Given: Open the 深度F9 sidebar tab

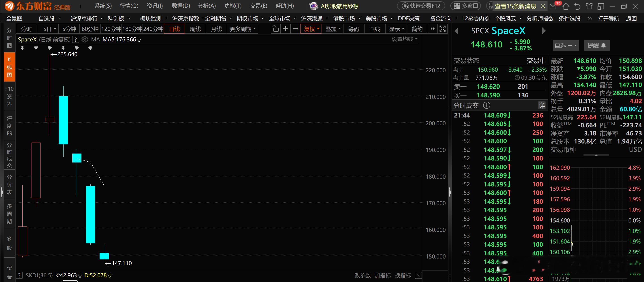Looking at the screenshot, I should coord(9,126).
